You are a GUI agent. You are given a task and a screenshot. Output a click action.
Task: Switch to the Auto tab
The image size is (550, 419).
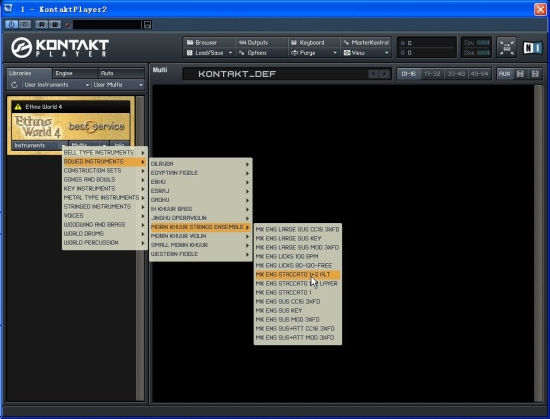click(121, 73)
